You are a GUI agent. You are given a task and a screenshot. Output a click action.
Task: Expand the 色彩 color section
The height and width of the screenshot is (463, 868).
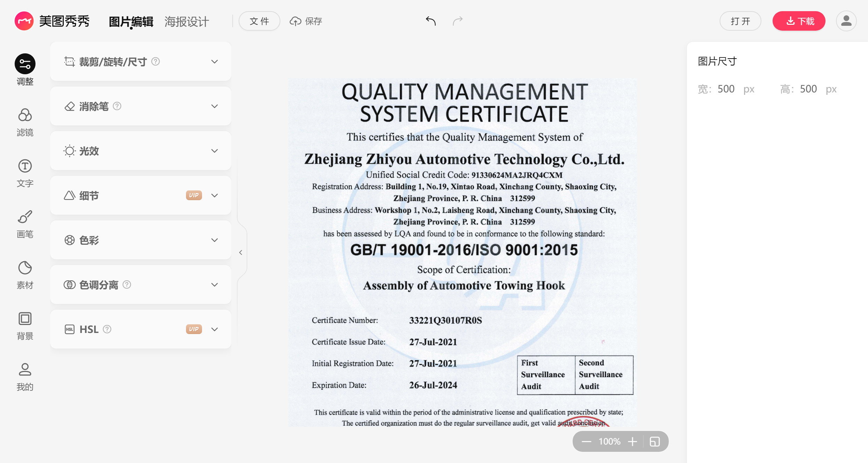(x=215, y=240)
